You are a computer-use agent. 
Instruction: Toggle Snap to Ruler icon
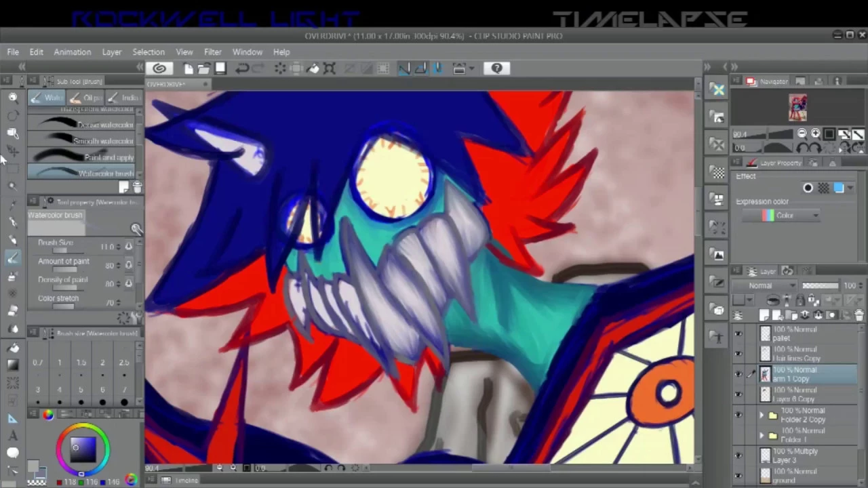coord(404,68)
